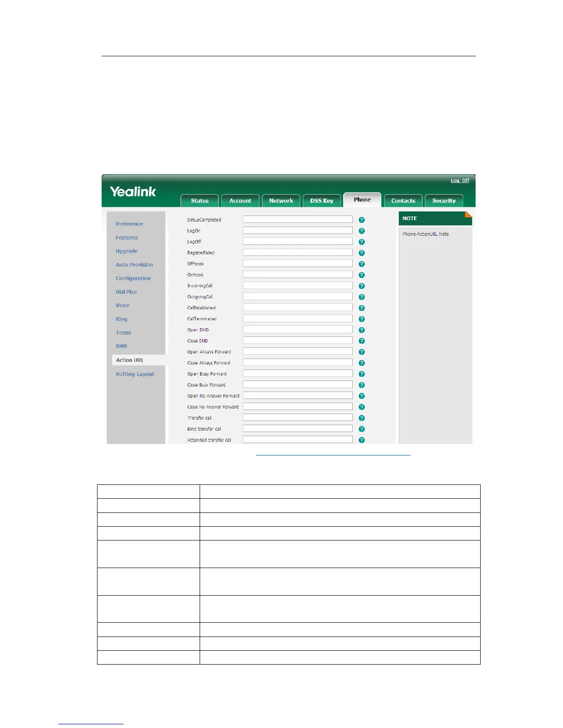
Task: Focus the OutgoingCall input field
Action: [298, 297]
